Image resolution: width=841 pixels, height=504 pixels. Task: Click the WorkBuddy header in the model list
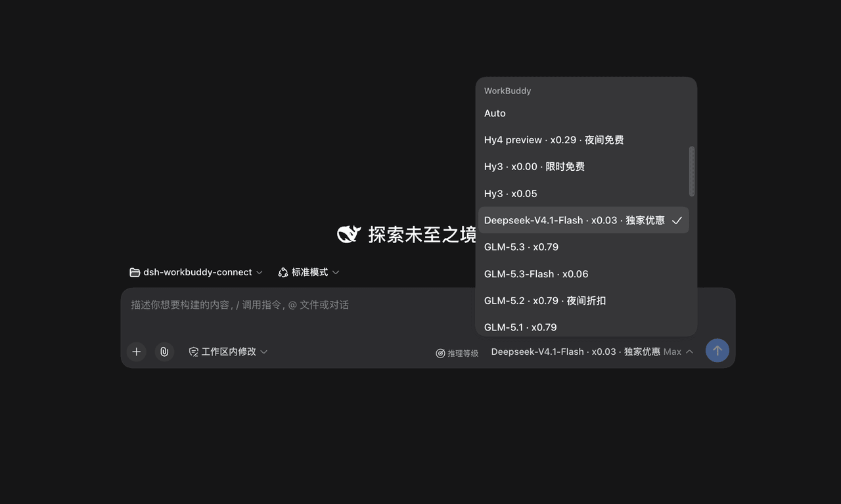click(x=507, y=91)
